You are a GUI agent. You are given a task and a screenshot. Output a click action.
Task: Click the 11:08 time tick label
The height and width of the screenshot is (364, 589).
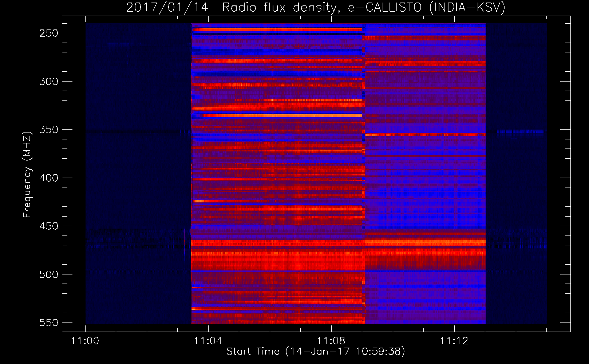pyautogui.click(x=331, y=341)
